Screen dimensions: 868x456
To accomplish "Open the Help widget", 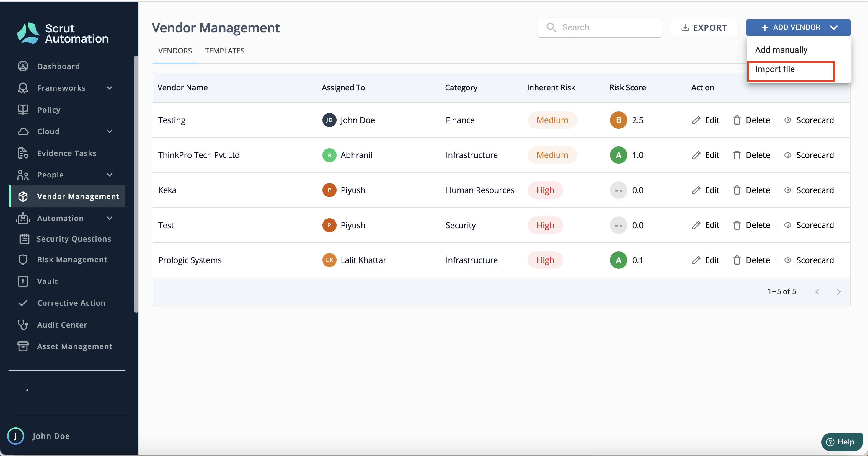I will coord(841,442).
